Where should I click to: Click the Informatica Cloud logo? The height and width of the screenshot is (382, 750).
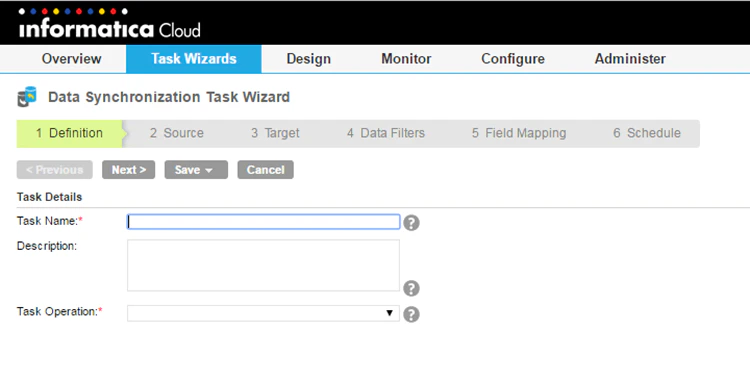pos(110,23)
